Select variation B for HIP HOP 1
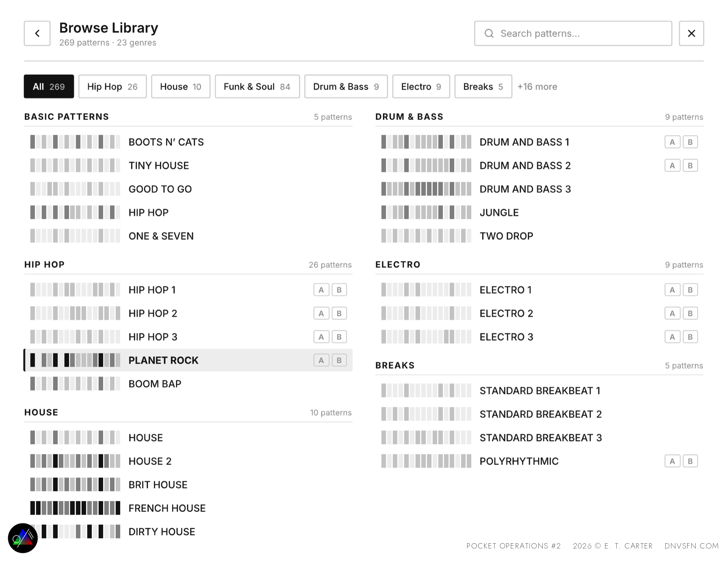 [339, 290]
